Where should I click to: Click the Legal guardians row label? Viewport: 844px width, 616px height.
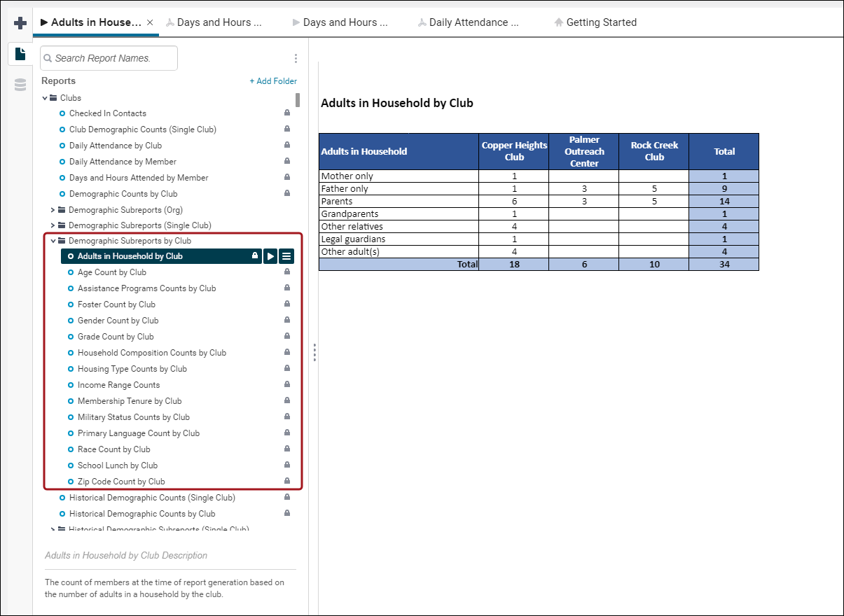coord(353,239)
